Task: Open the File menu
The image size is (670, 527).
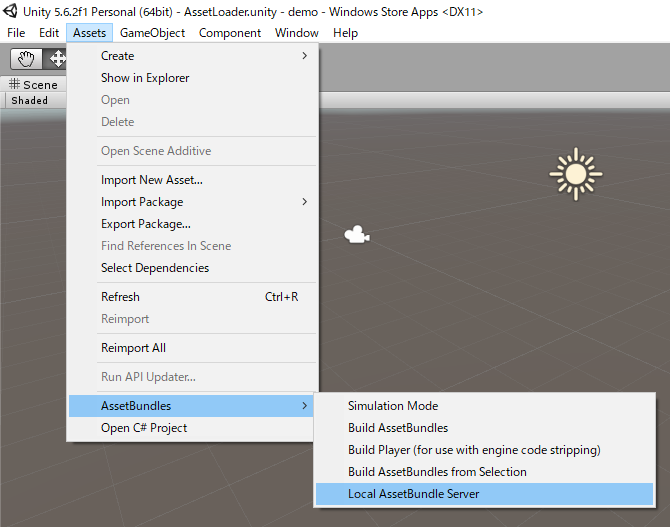Action: 16,33
